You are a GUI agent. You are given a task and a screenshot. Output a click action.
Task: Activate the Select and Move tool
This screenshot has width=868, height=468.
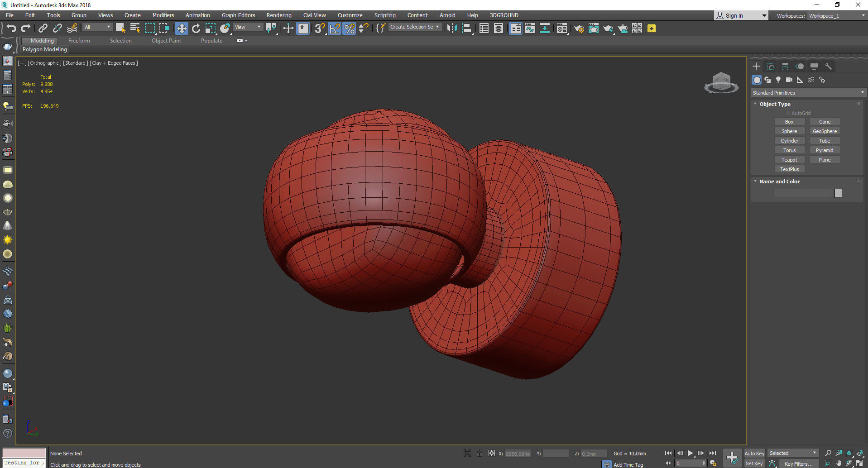coord(182,29)
